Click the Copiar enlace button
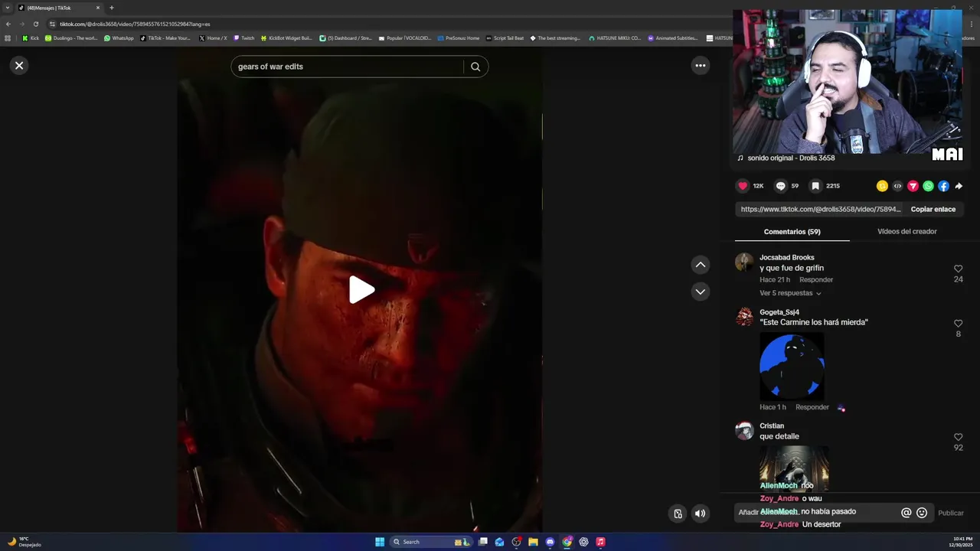 [933, 209]
